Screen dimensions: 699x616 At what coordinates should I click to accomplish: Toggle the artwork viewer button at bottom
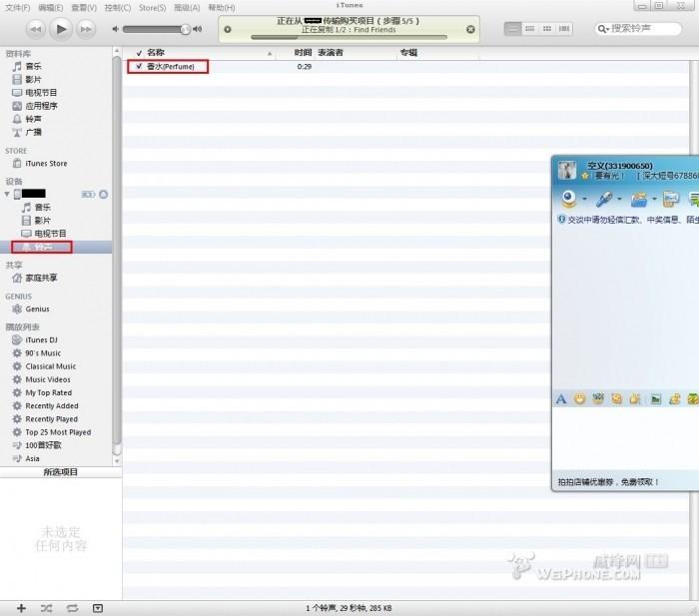tap(98, 608)
